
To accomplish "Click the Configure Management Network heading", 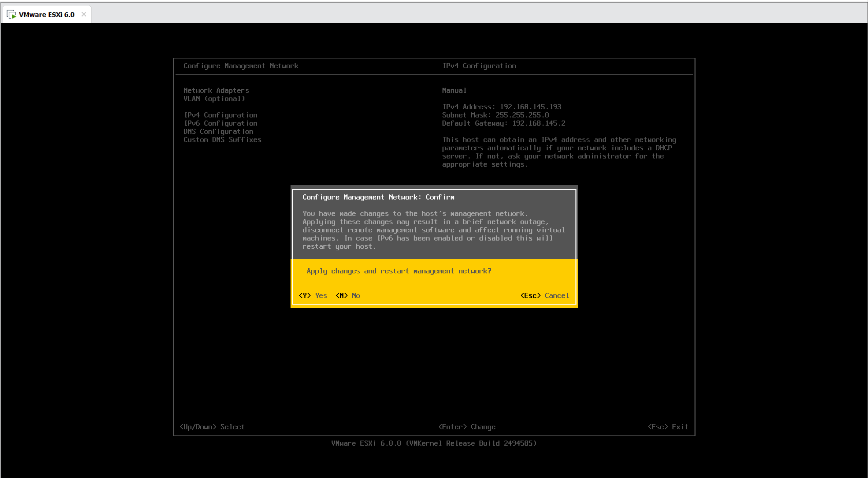I will (x=241, y=66).
